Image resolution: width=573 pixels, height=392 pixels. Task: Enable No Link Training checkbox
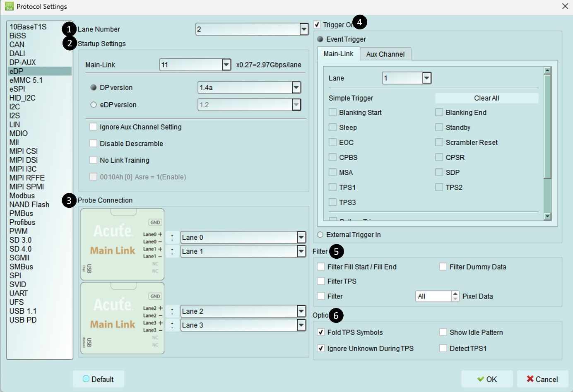click(x=94, y=160)
